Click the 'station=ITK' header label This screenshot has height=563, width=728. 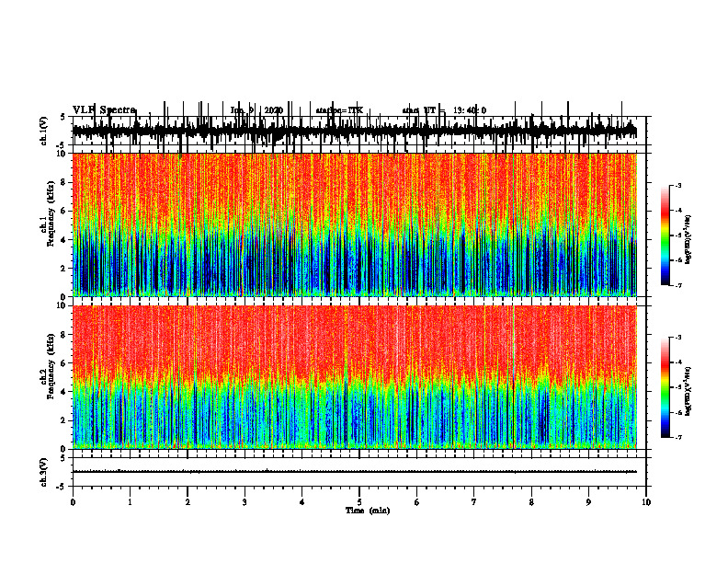[x=339, y=110]
